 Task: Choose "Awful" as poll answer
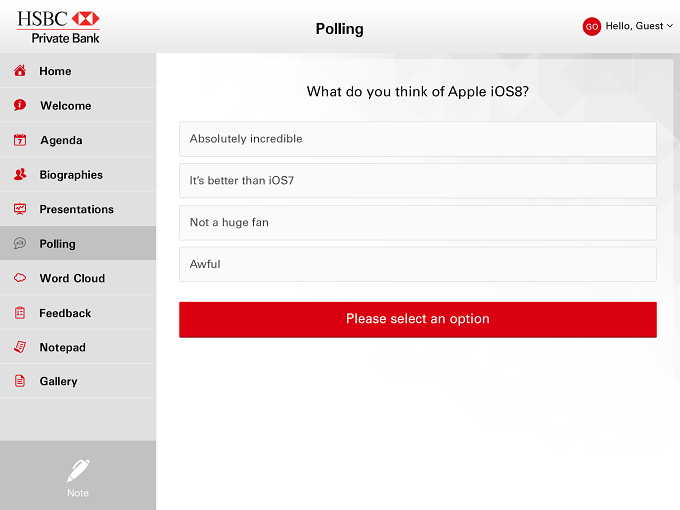coord(418,264)
